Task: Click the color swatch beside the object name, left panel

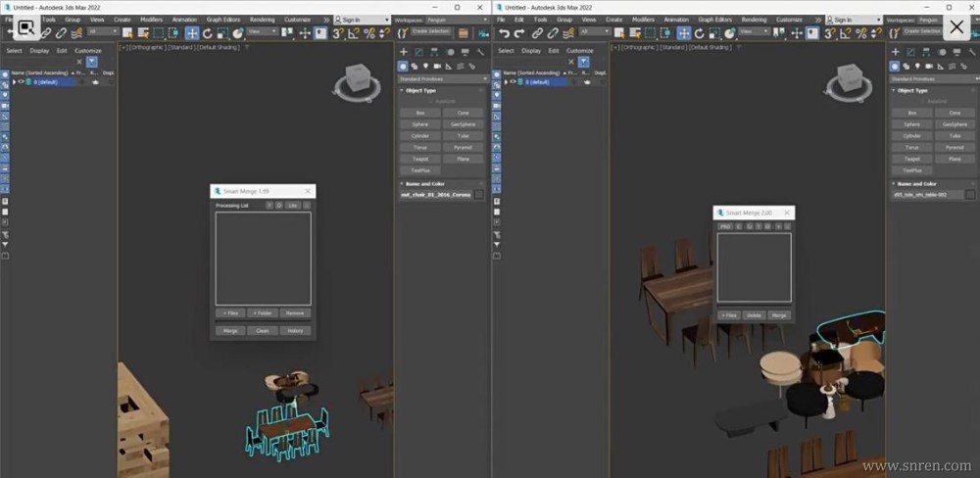Action: click(x=479, y=195)
